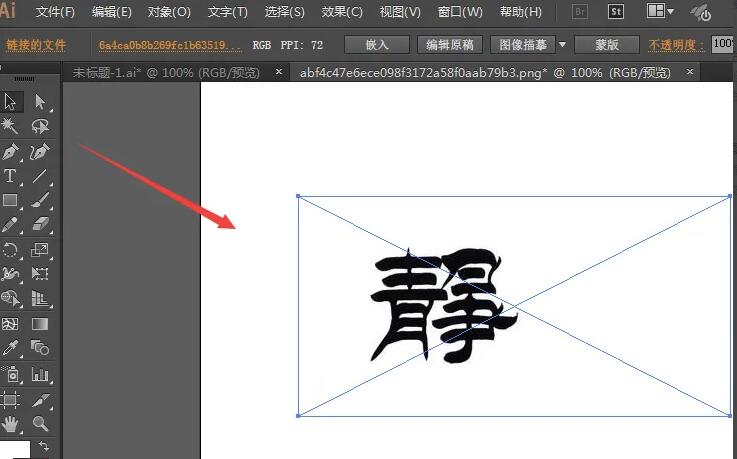
Task: Select the Selection tool (black arrow)
Action: (10, 101)
